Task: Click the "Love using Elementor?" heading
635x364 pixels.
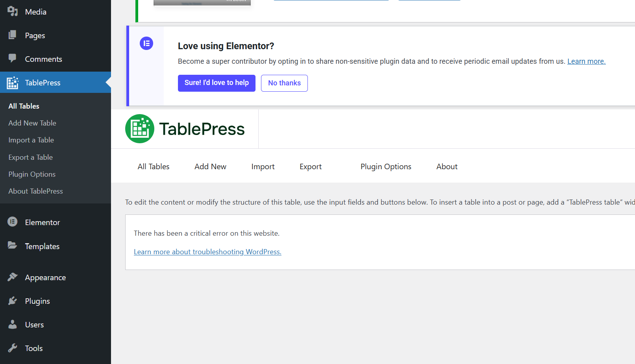Action: 226,46
